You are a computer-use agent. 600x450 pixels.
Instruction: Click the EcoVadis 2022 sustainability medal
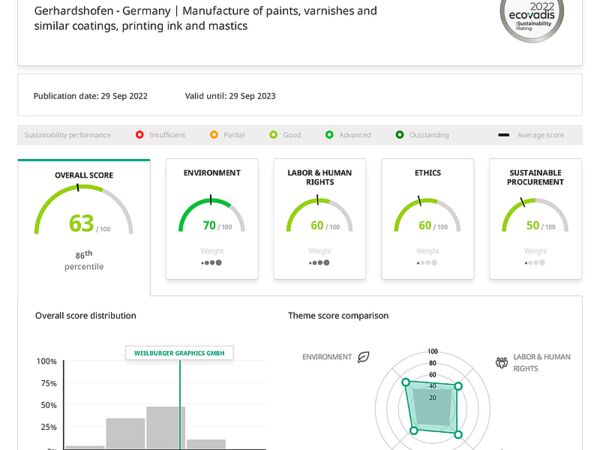pos(532,17)
